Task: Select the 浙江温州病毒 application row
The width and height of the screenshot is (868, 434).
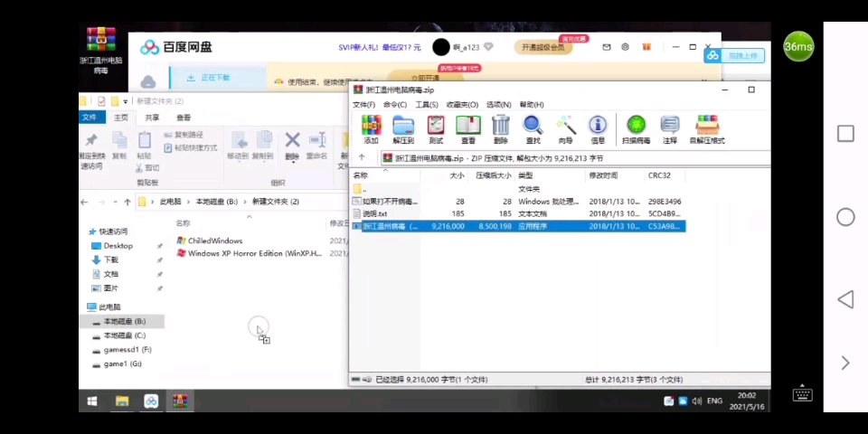Action: pyautogui.click(x=518, y=226)
